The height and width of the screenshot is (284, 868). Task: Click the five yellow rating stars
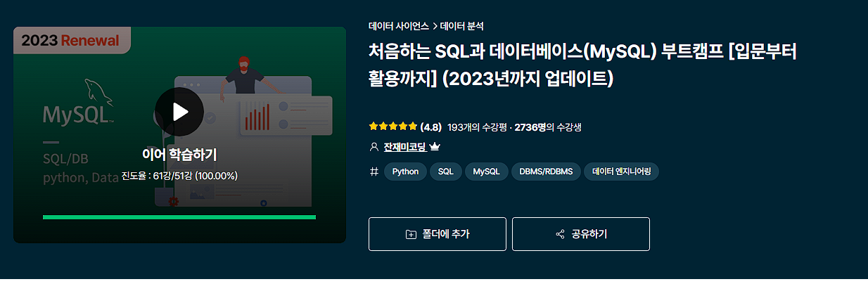coord(393,127)
